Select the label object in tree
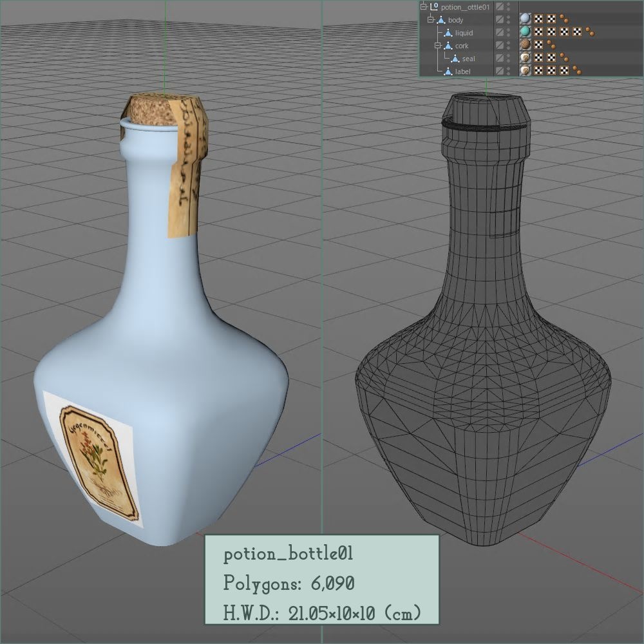Image resolution: width=644 pixels, height=644 pixels. (x=462, y=71)
